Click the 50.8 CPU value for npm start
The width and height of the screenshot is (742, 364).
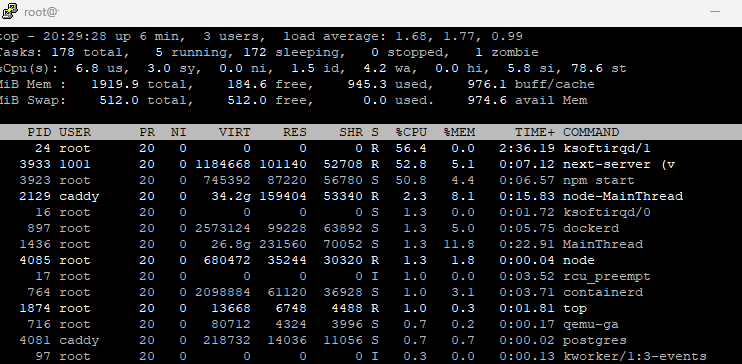(411, 180)
